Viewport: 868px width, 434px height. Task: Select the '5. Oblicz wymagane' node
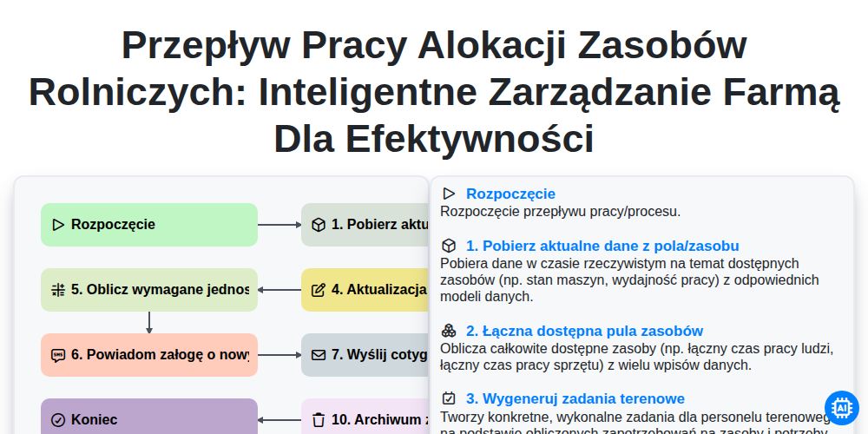pyautogui.click(x=149, y=290)
